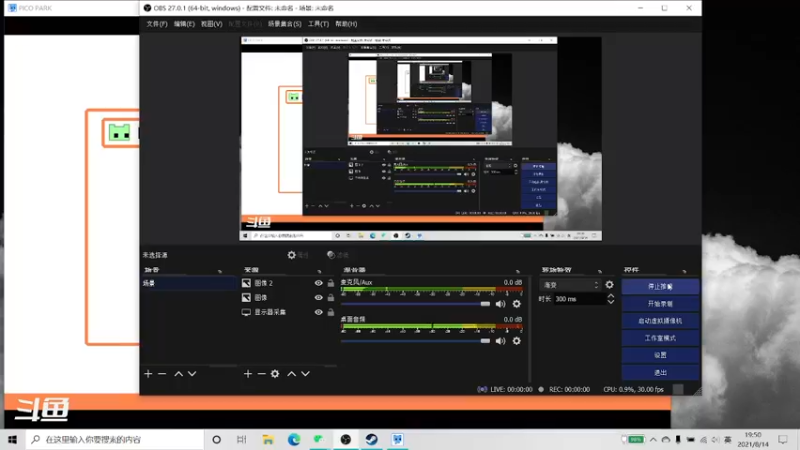Move source down in the sources list
Image resolution: width=800 pixels, height=450 pixels.
click(305, 374)
